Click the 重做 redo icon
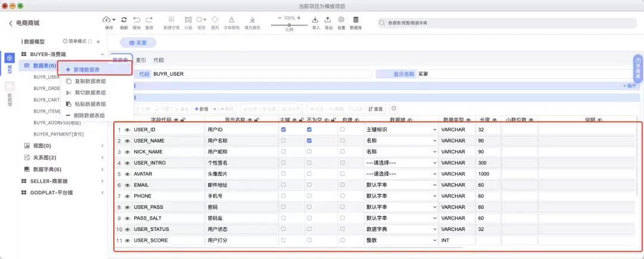Image resolution: width=644 pixels, height=259 pixels. [x=149, y=19]
